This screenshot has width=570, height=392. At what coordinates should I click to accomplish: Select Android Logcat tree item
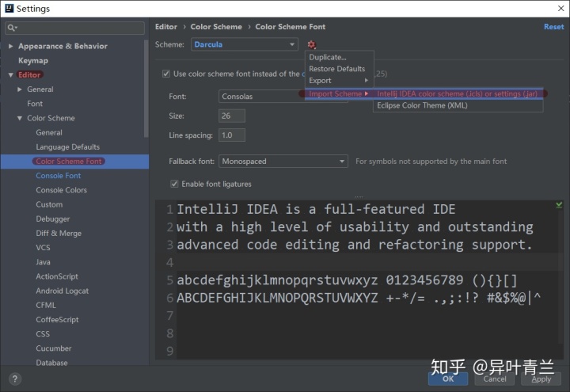click(x=63, y=291)
